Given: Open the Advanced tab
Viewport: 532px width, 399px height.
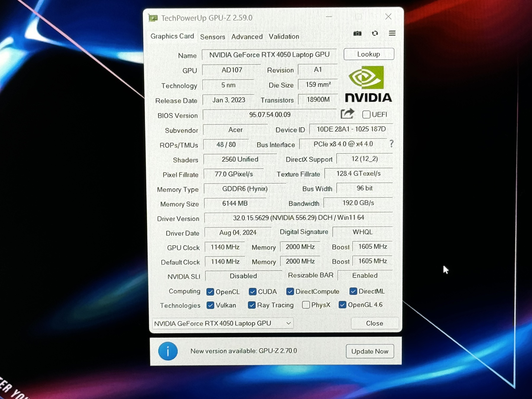Looking at the screenshot, I should click(247, 37).
